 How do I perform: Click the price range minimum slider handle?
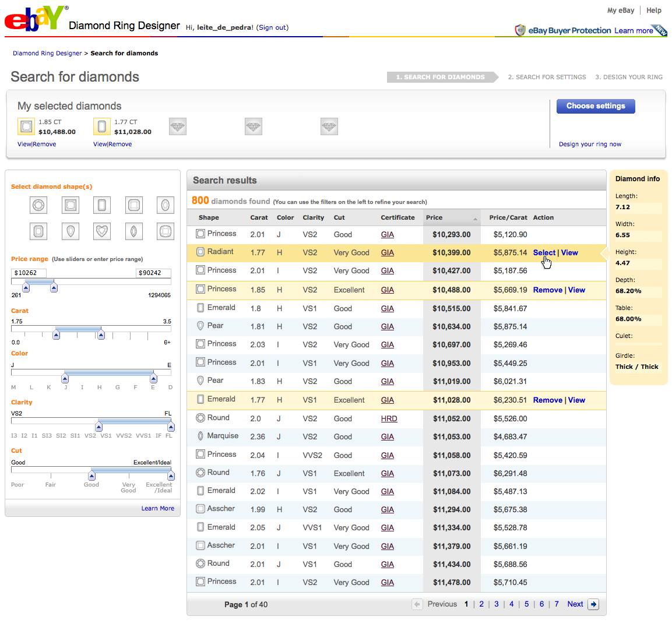(26, 288)
